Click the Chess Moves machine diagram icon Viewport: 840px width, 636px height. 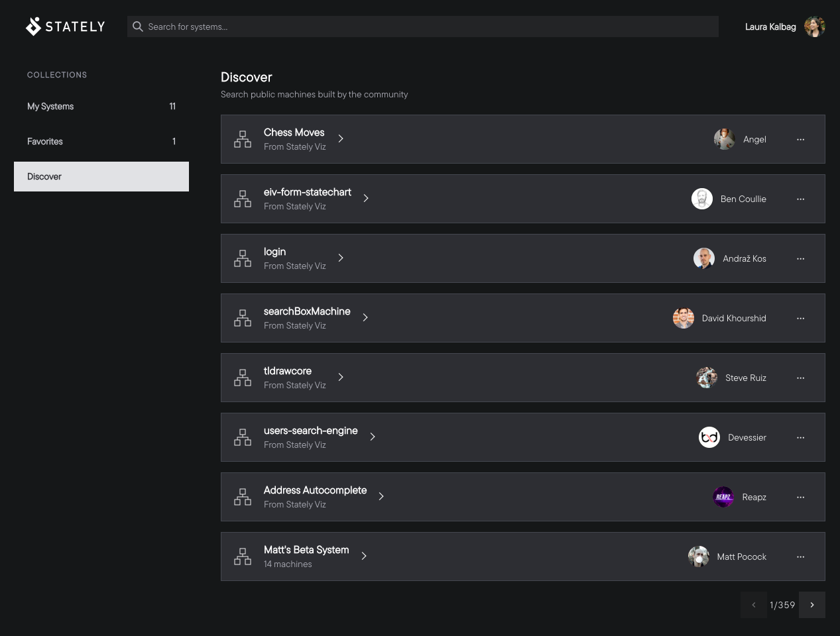pyautogui.click(x=243, y=139)
